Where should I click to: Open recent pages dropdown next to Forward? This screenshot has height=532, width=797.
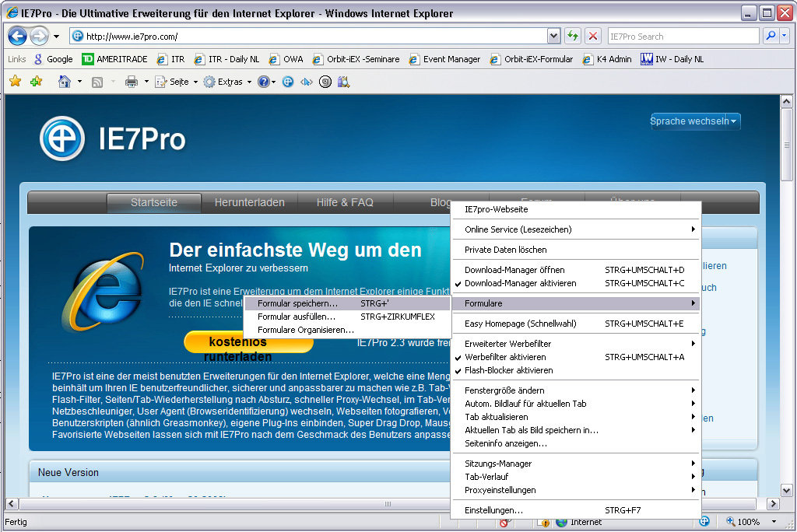(56, 37)
